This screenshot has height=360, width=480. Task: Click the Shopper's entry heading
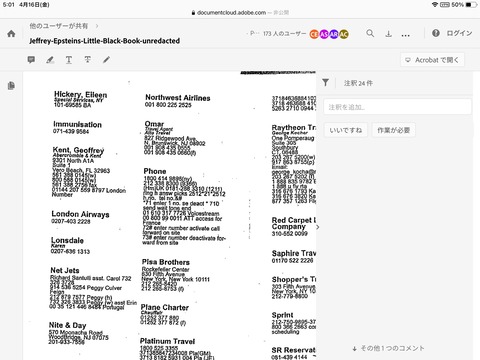[294, 279]
